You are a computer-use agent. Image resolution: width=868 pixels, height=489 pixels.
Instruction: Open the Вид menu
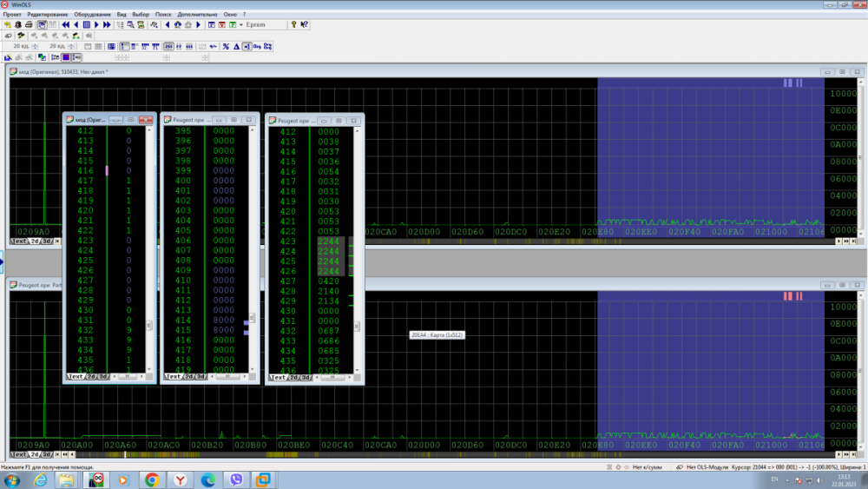122,15
